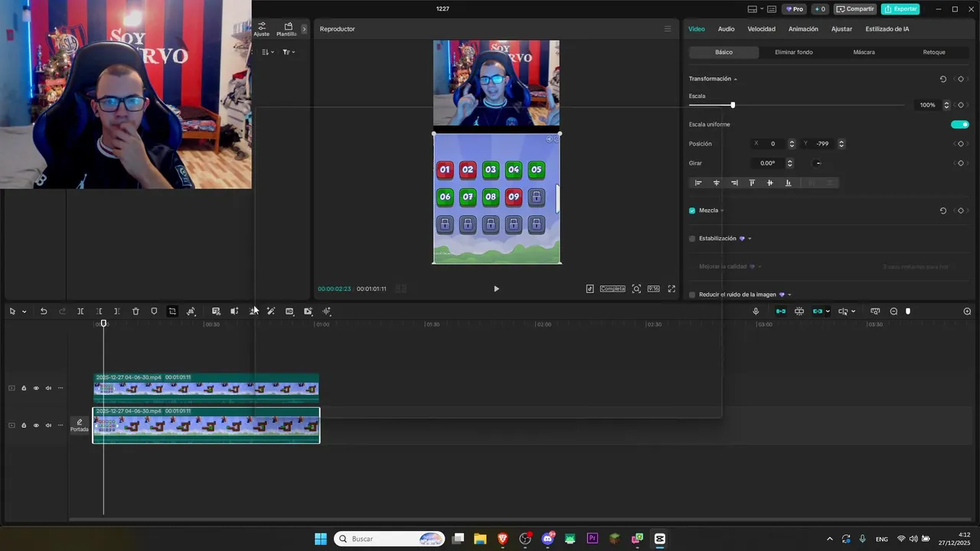This screenshot has width=980, height=551.
Task: Launch Brave browser from the taskbar
Action: pos(502,539)
